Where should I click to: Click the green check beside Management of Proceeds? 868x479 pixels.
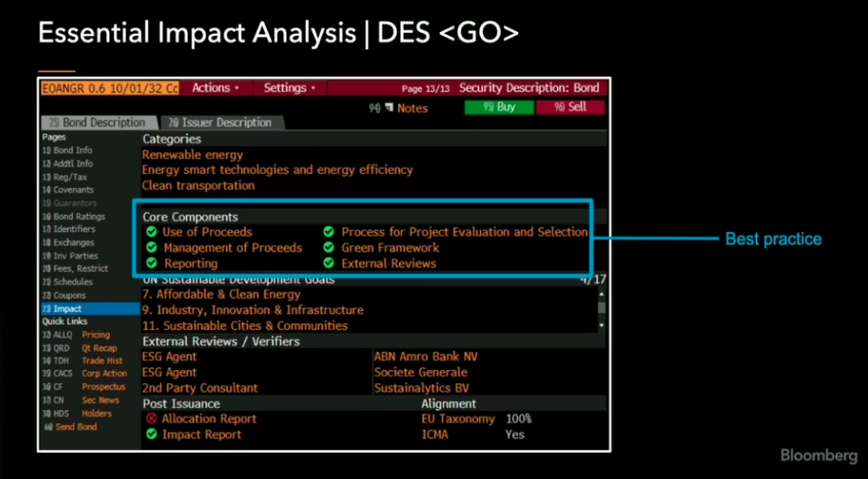pyautogui.click(x=152, y=248)
